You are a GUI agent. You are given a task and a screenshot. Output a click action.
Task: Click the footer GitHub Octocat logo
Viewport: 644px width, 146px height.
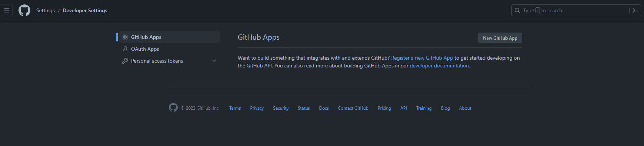click(x=173, y=107)
